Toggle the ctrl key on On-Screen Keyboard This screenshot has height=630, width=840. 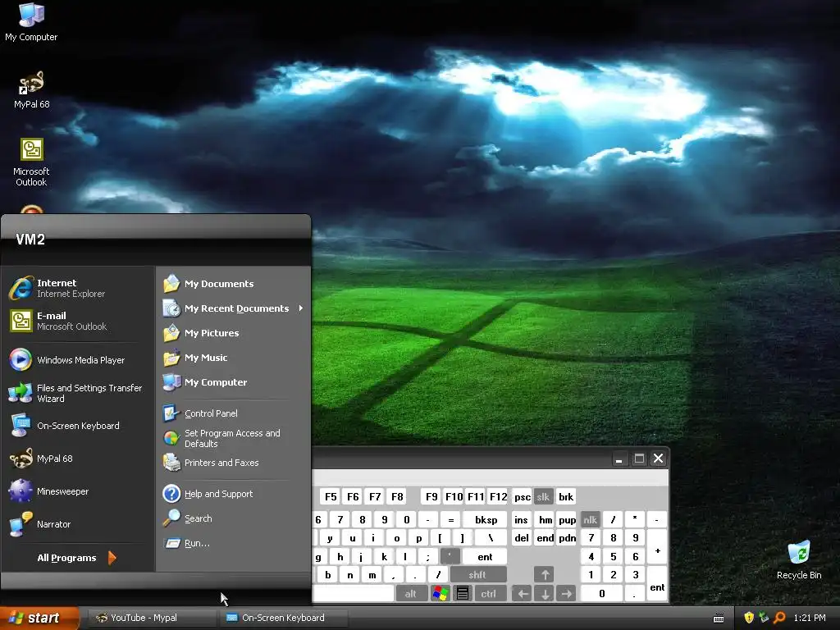pos(489,594)
